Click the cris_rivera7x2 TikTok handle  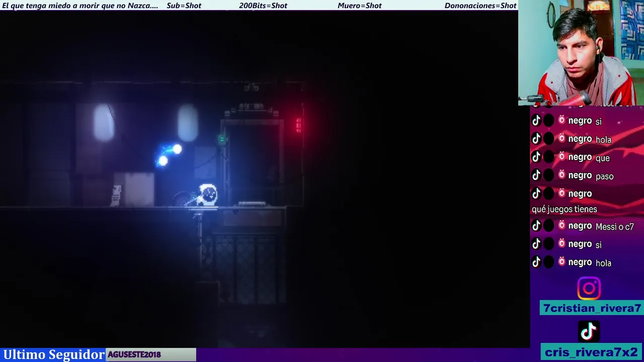point(592,352)
